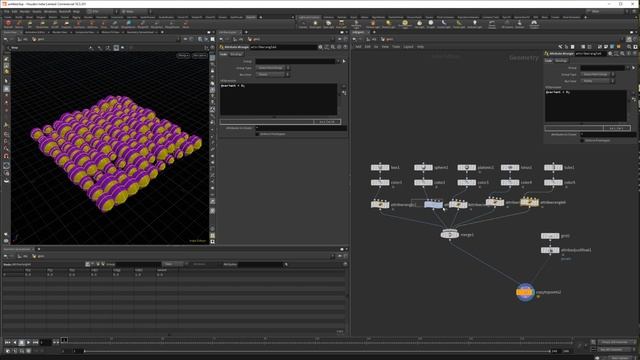Image resolution: width=640 pixels, height=360 pixels.
Task: Select the copytopoints2 node
Action: click(525, 292)
